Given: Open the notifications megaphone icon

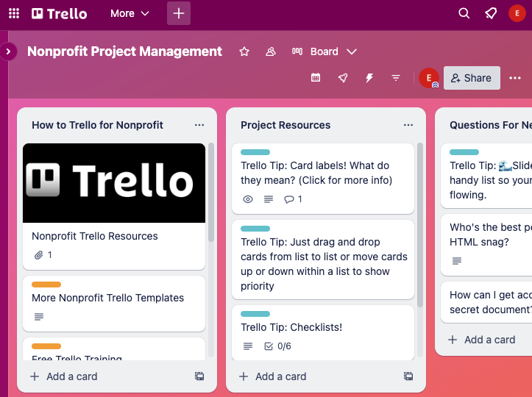Looking at the screenshot, I should pos(490,13).
